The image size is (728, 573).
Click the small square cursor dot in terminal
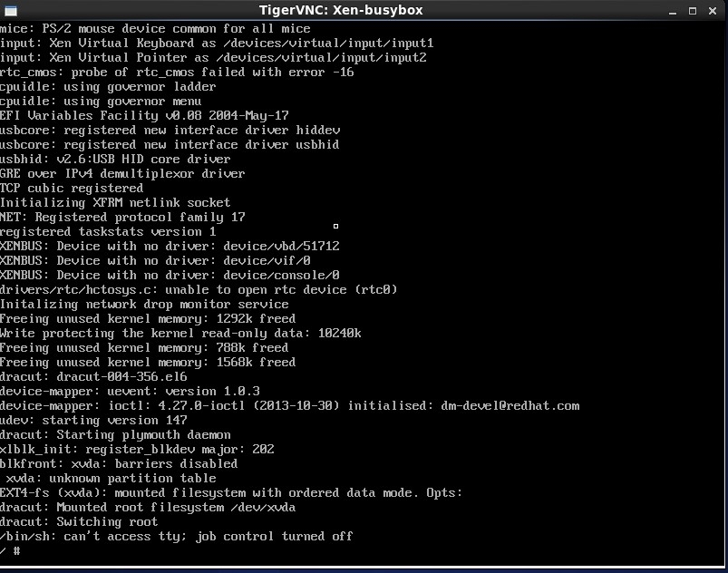[335, 226]
